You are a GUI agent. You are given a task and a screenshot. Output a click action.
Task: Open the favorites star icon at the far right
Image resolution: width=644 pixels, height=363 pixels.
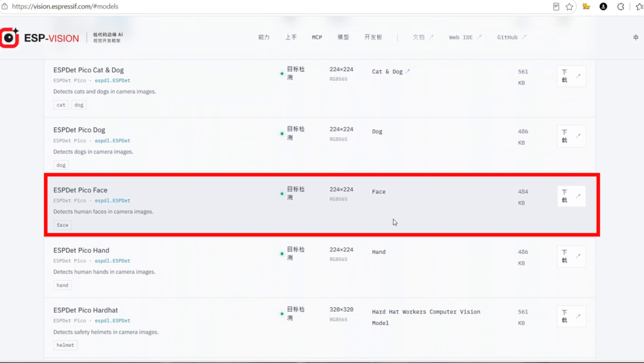(639, 7)
